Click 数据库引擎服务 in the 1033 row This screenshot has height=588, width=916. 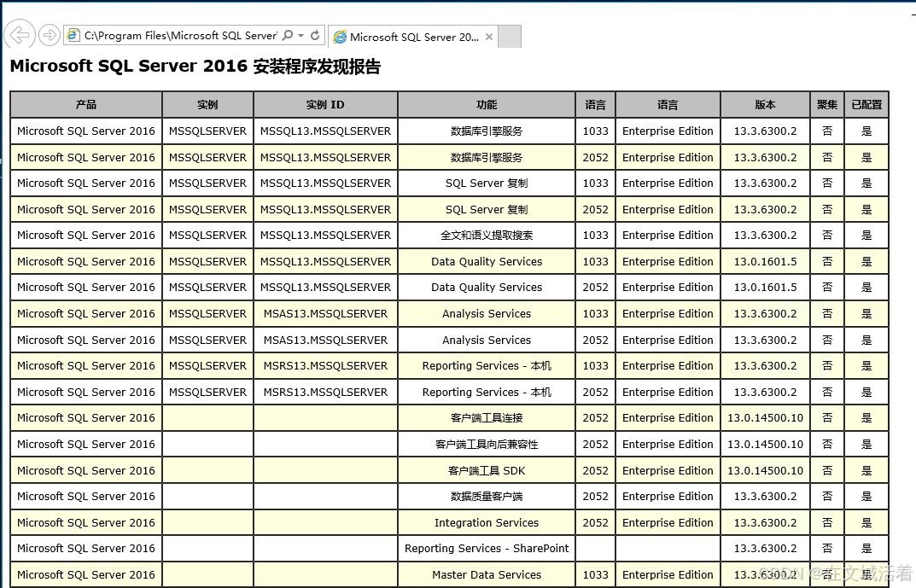487,131
